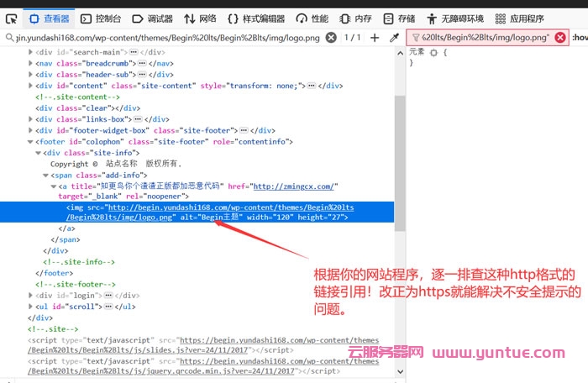
Task: Open the 调试器 Debugger tab
Action: (152, 18)
